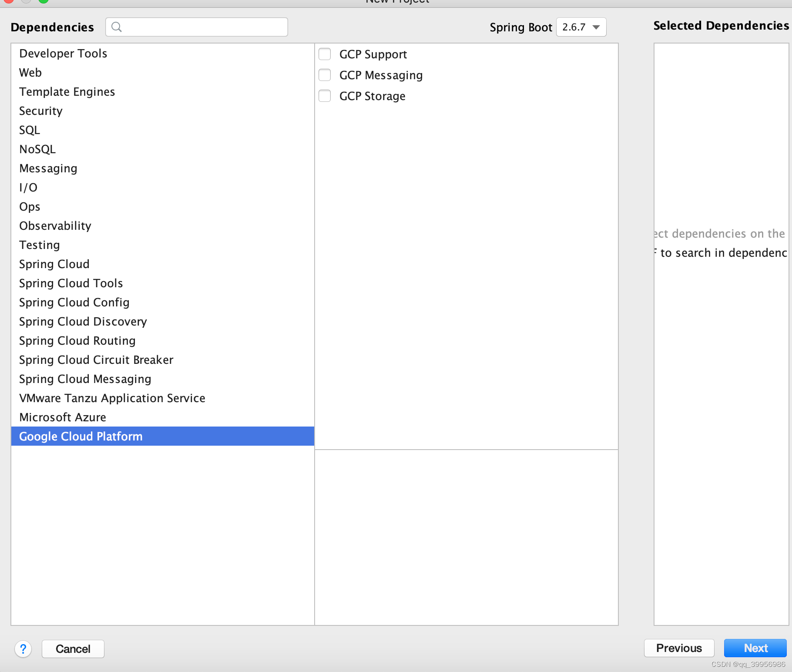Choose Template Engines in the list
The image size is (792, 672).
[163, 92]
